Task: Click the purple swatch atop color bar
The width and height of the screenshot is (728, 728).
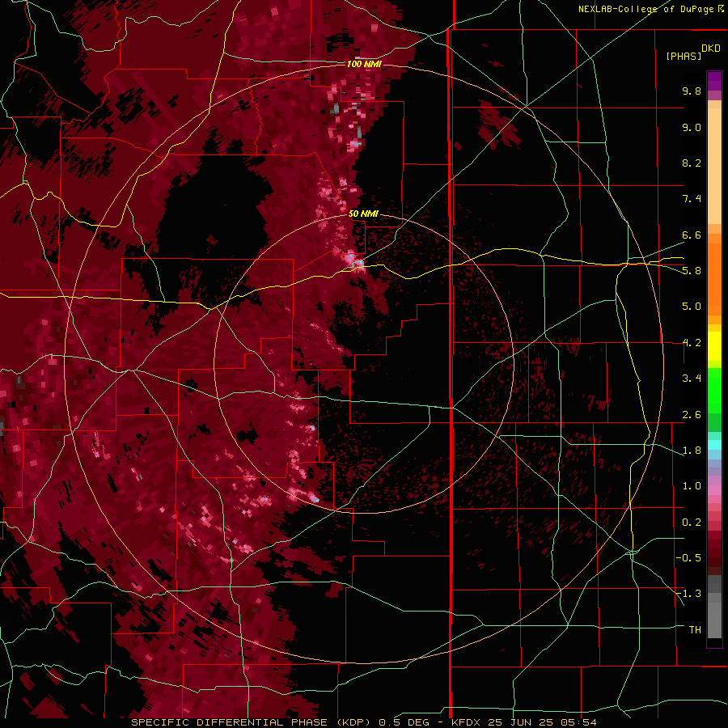Action: pyautogui.click(x=714, y=81)
